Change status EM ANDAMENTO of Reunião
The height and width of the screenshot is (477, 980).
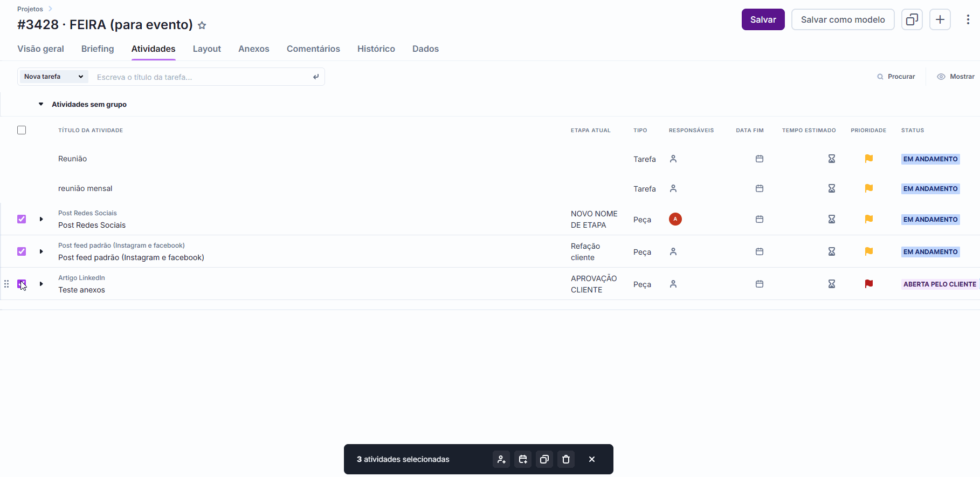(x=930, y=159)
